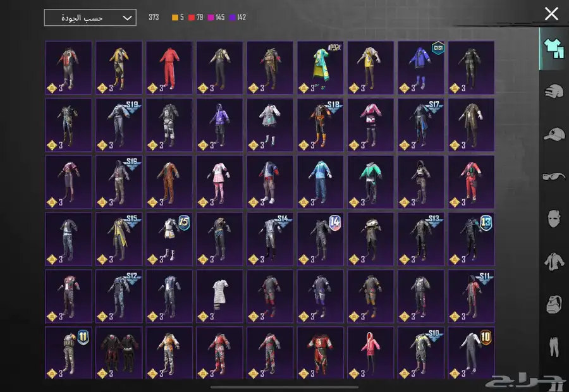
Task: Select the glasses category icon
Action: [x=554, y=176]
